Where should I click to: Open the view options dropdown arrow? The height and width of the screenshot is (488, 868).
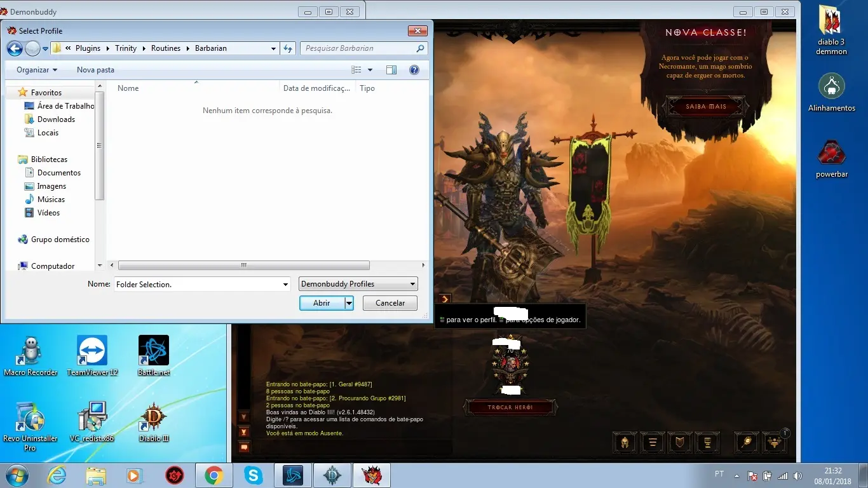point(370,70)
